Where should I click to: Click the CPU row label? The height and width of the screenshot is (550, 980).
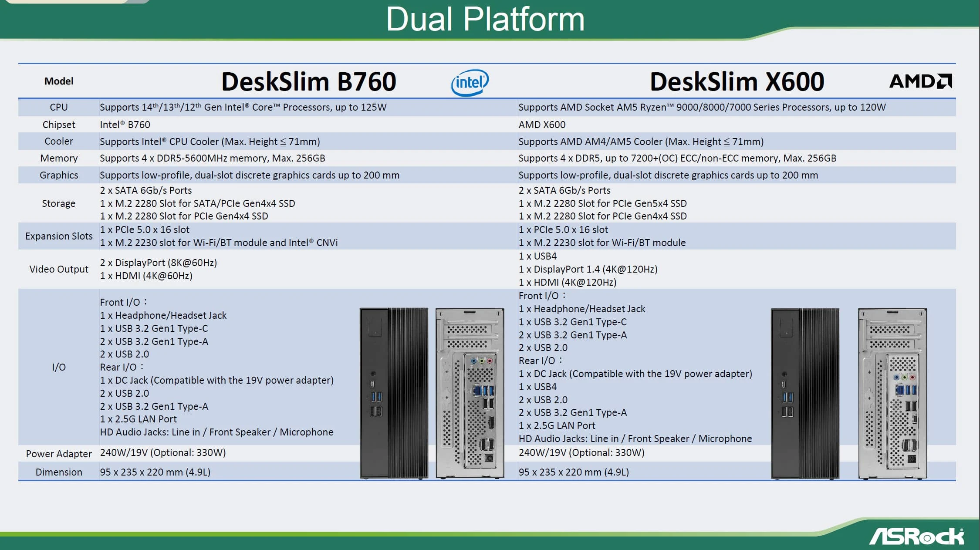pyautogui.click(x=59, y=107)
